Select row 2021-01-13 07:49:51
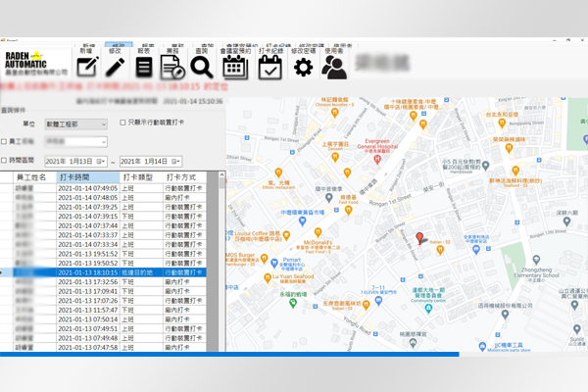Viewport: 588px width, 392px height. tap(103, 329)
